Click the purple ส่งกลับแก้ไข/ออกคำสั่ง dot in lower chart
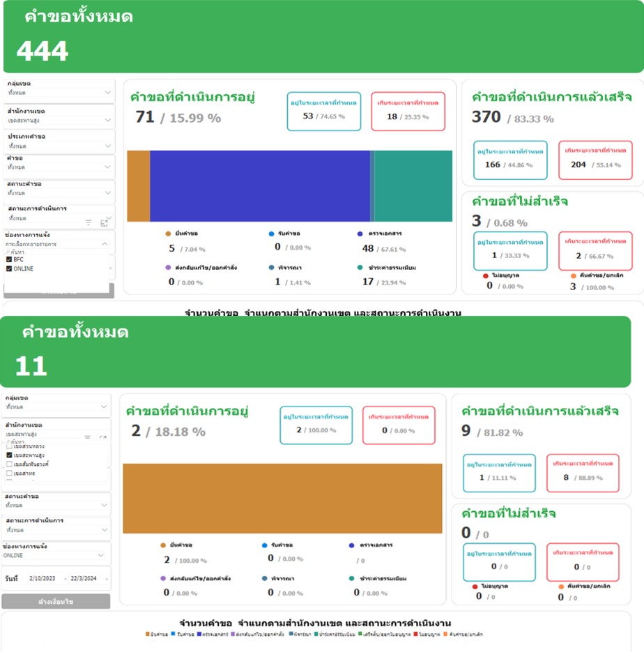The height and width of the screenshot is (652, 644). (x=163, y=578)
